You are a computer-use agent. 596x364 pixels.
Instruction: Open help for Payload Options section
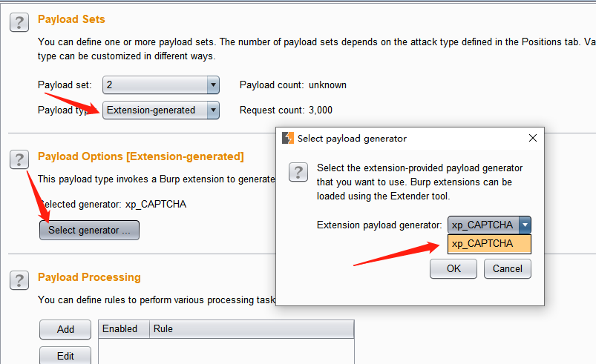(x=19, y=159)
